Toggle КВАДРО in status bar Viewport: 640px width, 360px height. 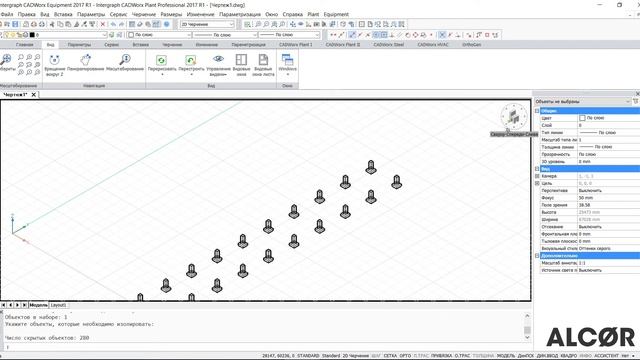[x=569, y=356]
